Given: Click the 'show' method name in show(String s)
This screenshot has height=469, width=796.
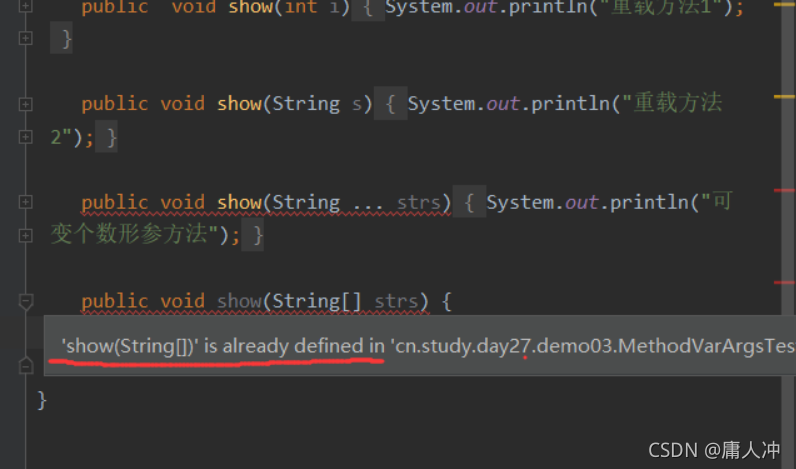Looking at the screenshot, I should [x=239, y=104].
